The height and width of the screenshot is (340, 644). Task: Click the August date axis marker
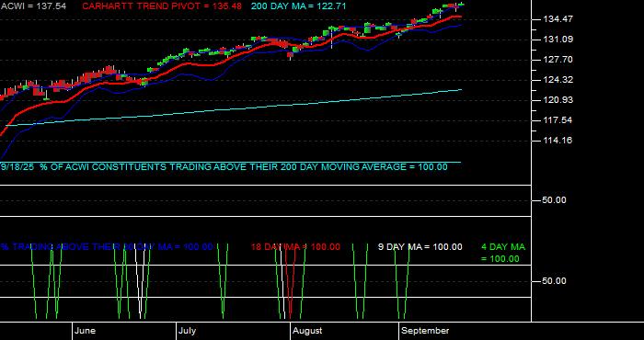(307, 331)
